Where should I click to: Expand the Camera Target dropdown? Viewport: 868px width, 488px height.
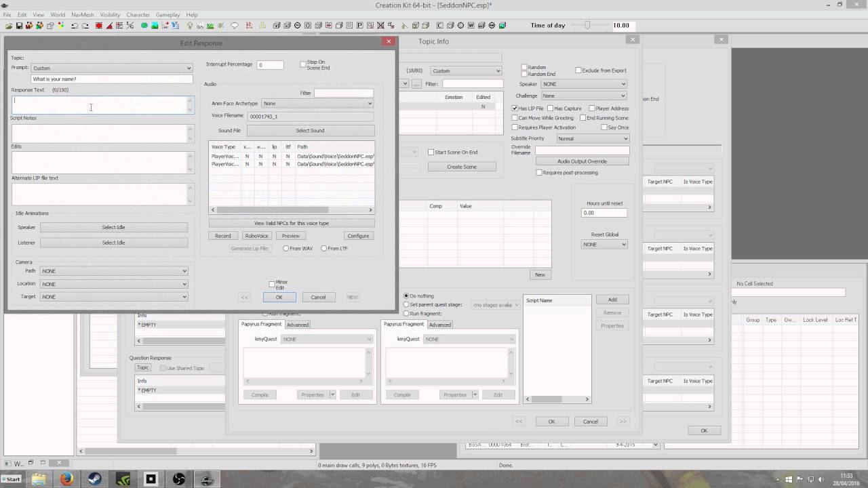click(x=114, y=297)
